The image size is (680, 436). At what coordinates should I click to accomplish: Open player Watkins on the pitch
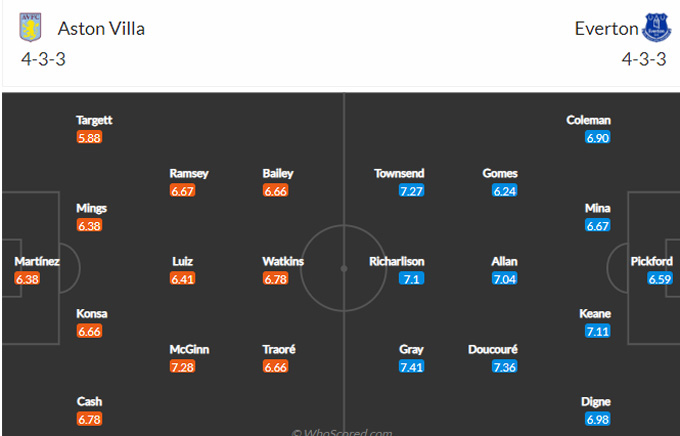point(283,261)
